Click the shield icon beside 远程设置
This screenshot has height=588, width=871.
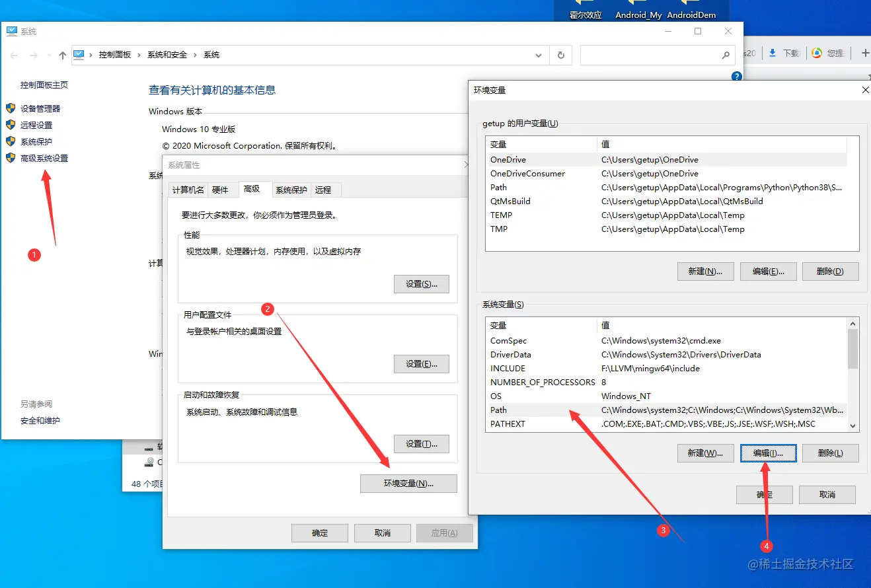point(11,125)
